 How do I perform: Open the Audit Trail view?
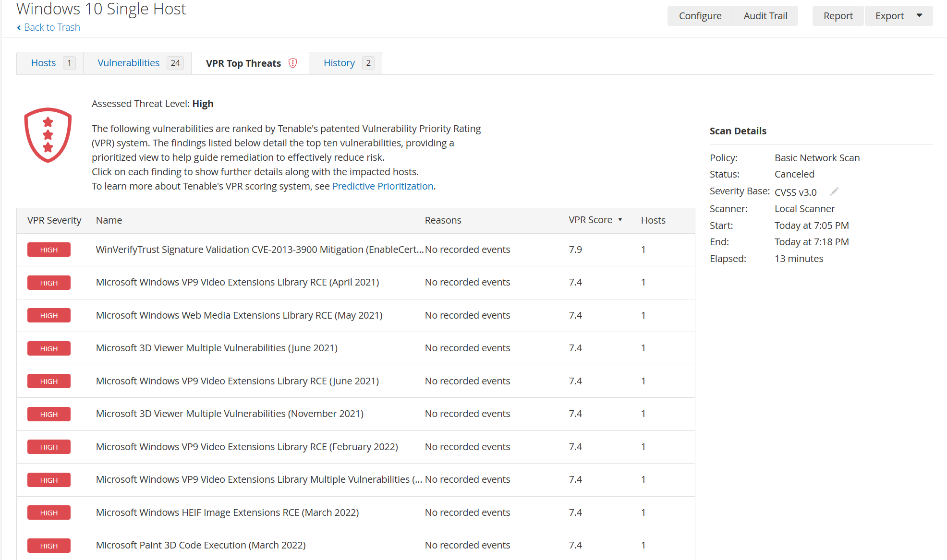click(765, 15)
